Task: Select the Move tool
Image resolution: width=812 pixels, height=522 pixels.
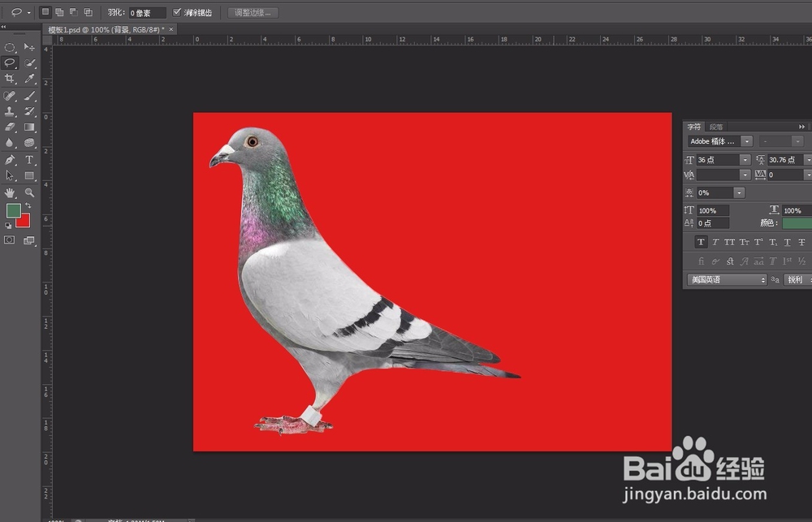Action: 29,47
